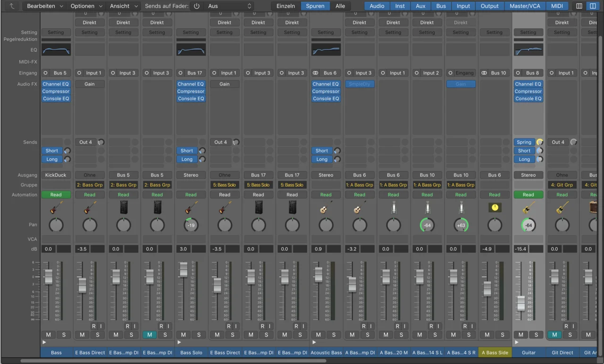
Task: Click the acoustic guitar icon on Acoustic Bass
Action: coord(326,207)
